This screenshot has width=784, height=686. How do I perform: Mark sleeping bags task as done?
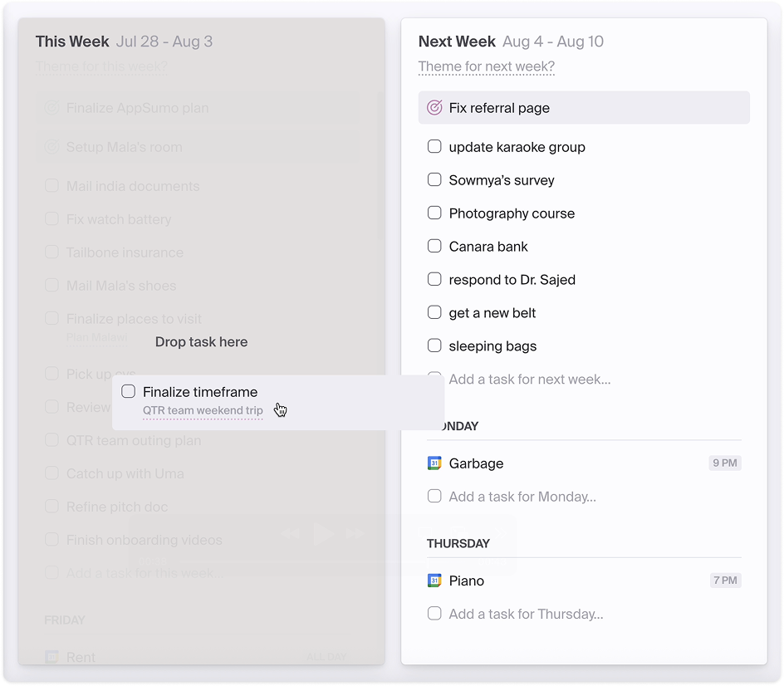[434, 346]
